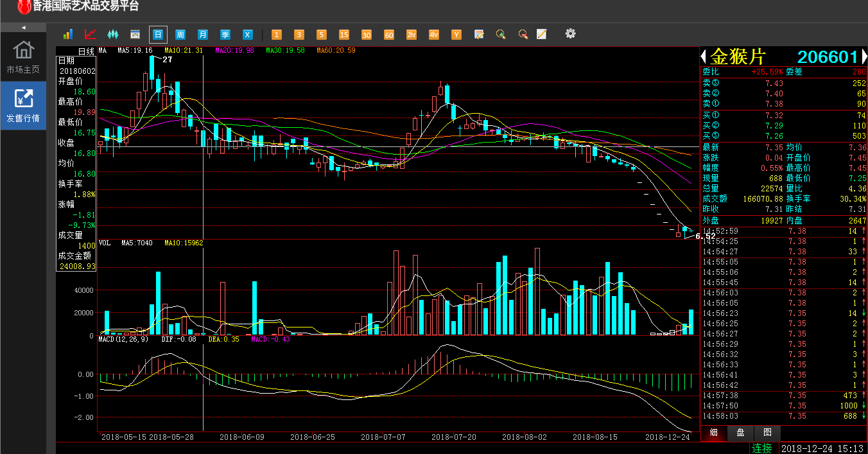
Task: Switch to the 细 detail tab
Action: pyautogui.click(x=714, y=433)
